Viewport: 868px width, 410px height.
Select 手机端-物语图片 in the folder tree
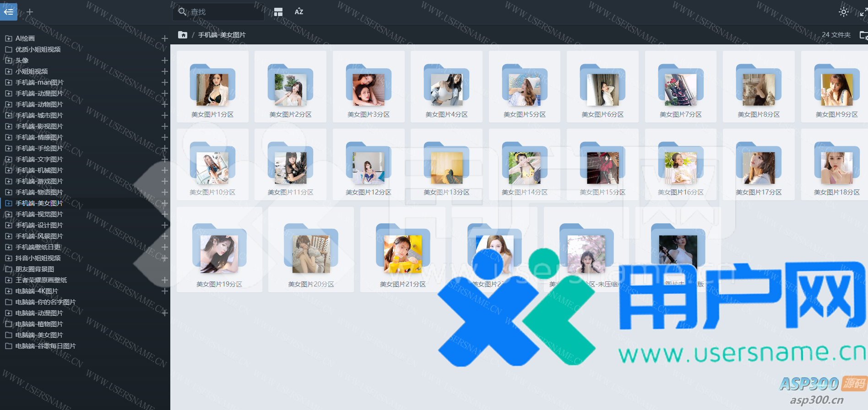(39, 192)
